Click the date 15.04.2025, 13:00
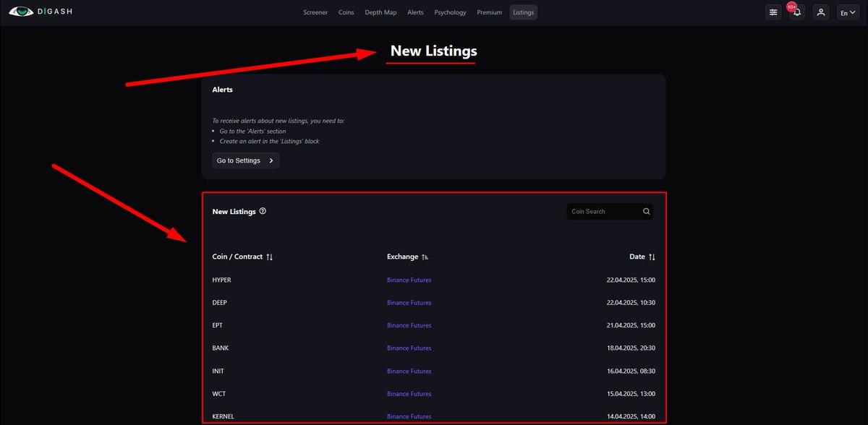This screenshot has height=425, width=868. click(x=631, y=394)
